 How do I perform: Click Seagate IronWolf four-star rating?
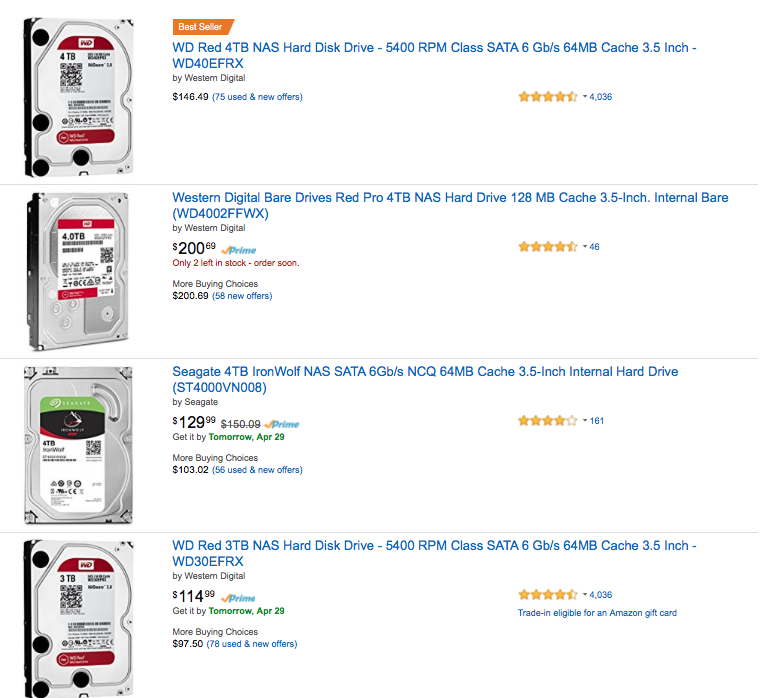click(548, 421)
